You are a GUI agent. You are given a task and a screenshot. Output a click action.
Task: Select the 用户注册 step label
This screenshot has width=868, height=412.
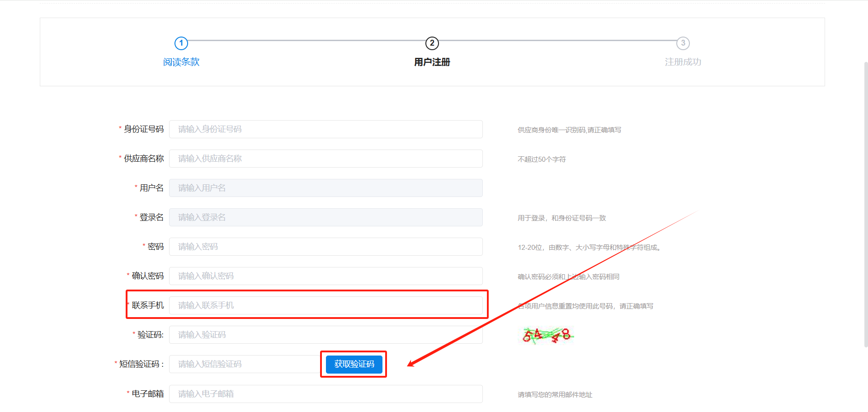(432, 62)
